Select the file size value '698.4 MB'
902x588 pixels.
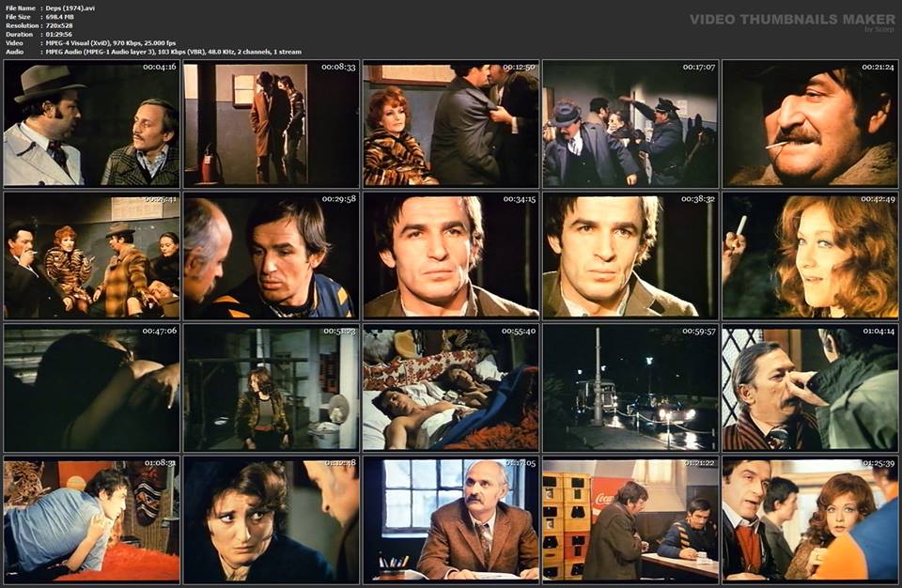click(x=60, y=17)
